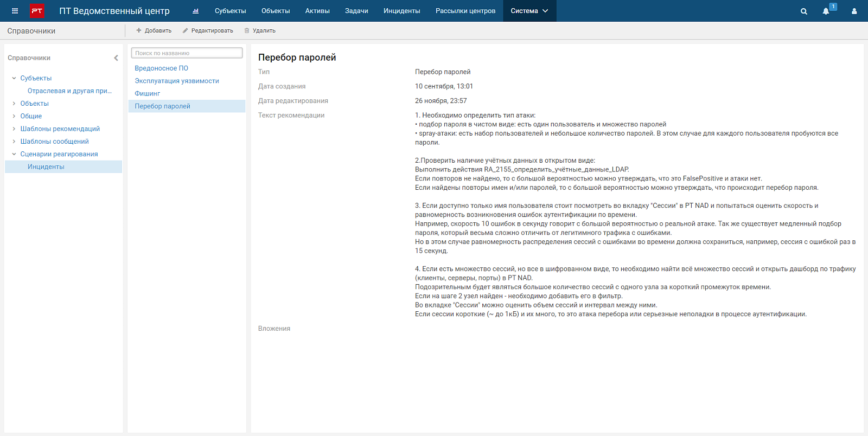Select Инциденты item in the tree
Viewport: 868px width, 436px height.
pyautogui.click(x=63, y=167)
